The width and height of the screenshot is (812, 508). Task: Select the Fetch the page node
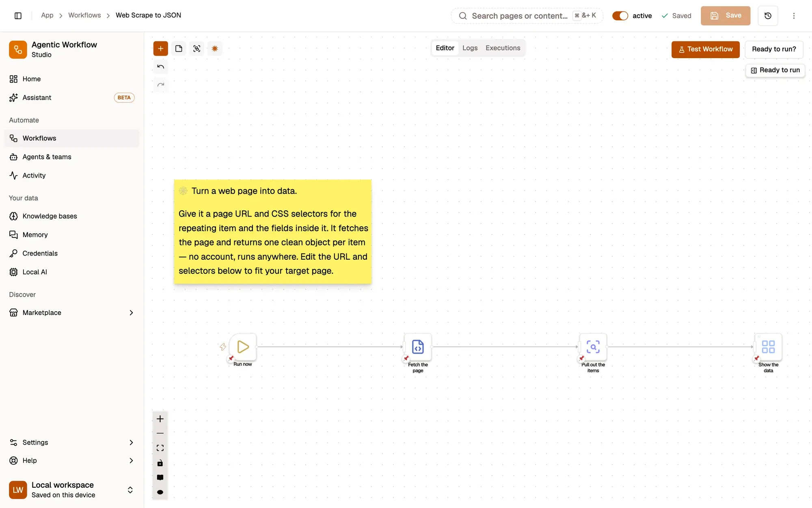click(x=418, y=347)
